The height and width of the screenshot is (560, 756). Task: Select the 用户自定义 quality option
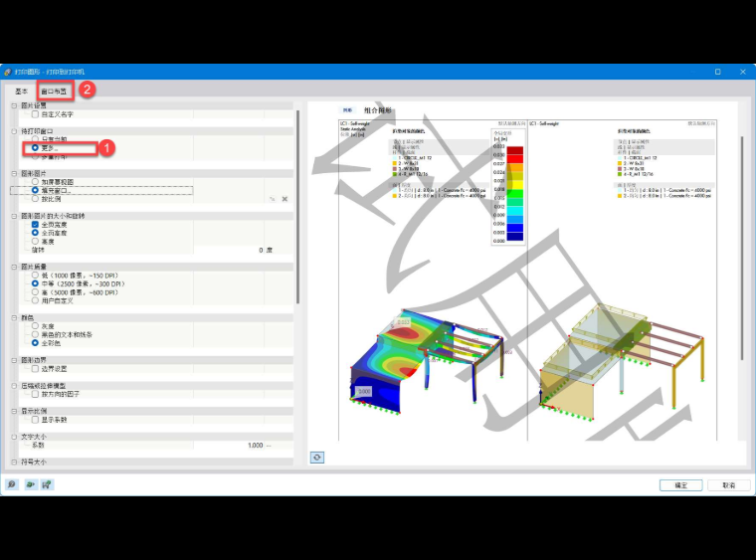35,300
